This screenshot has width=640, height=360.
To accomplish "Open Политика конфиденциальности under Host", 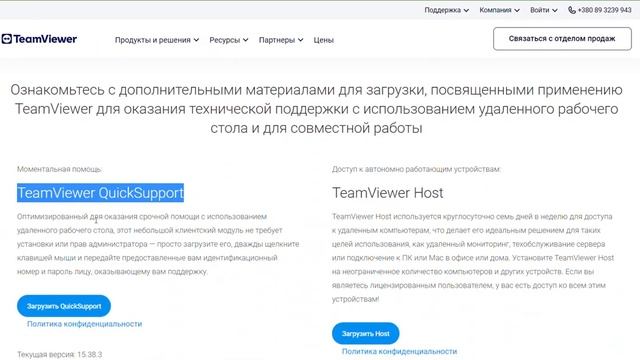I will pyautogui.click(x=400, y=351).
